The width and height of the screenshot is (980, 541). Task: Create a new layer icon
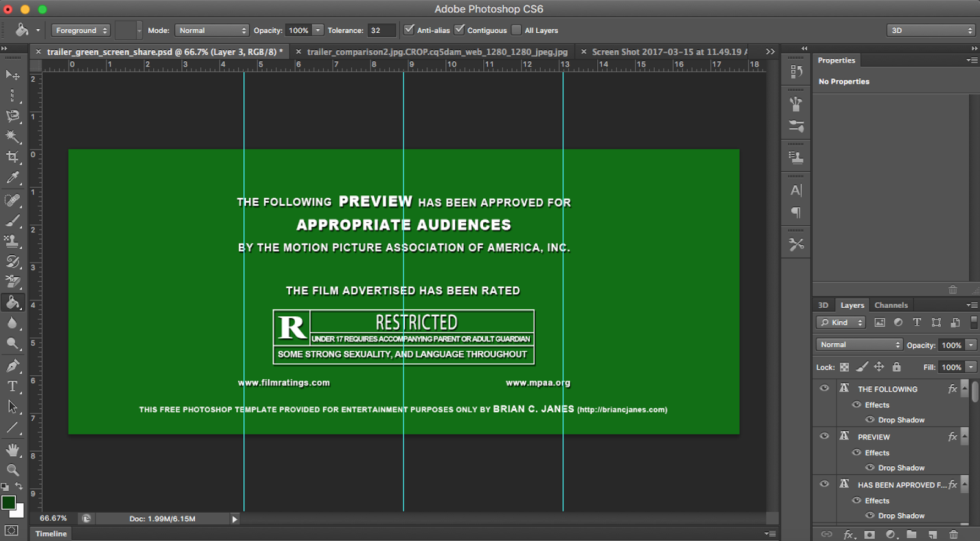pyautogui.click(x=932, y=534)
